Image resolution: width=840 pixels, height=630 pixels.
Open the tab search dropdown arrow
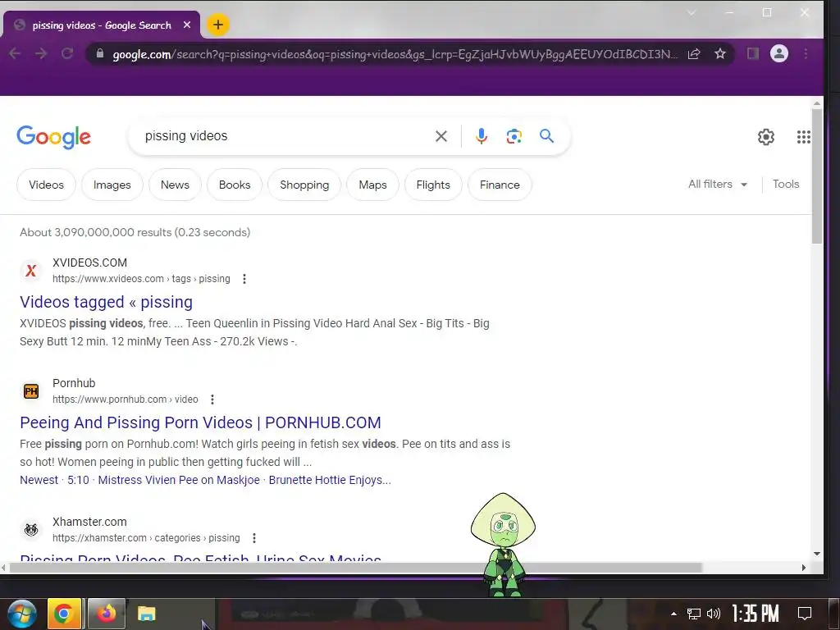tap(692, 13)
